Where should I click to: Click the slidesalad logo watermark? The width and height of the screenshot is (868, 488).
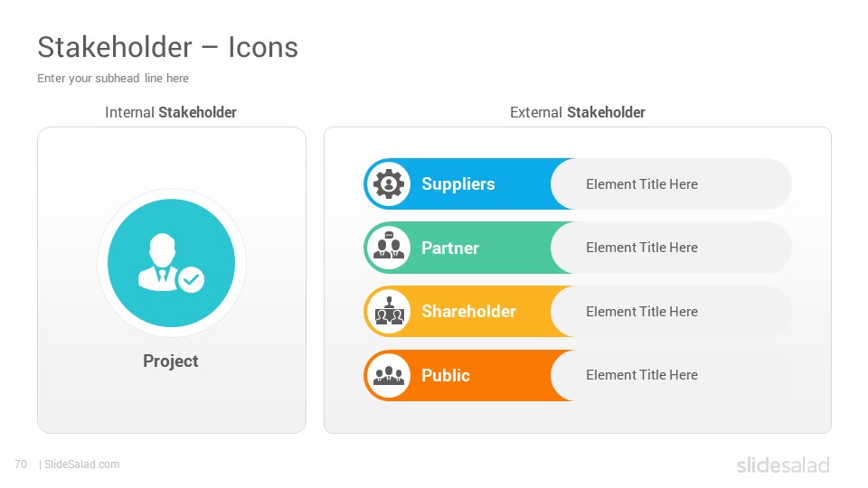pos(783,465)
